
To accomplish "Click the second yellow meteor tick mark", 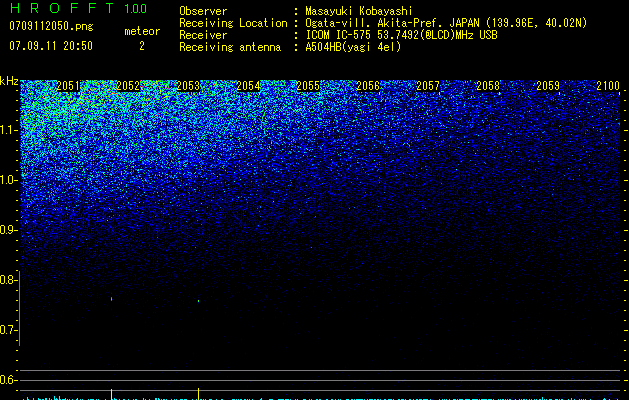I will point(199,394).
